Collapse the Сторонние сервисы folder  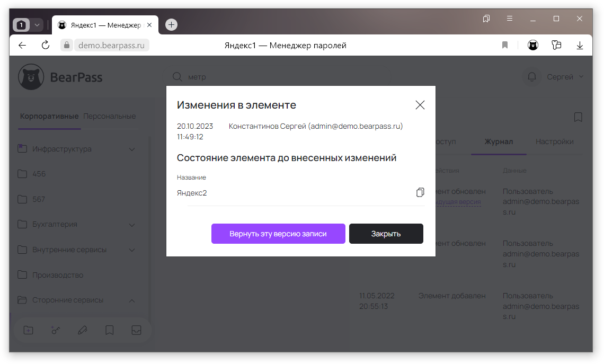tap(132, 300)
